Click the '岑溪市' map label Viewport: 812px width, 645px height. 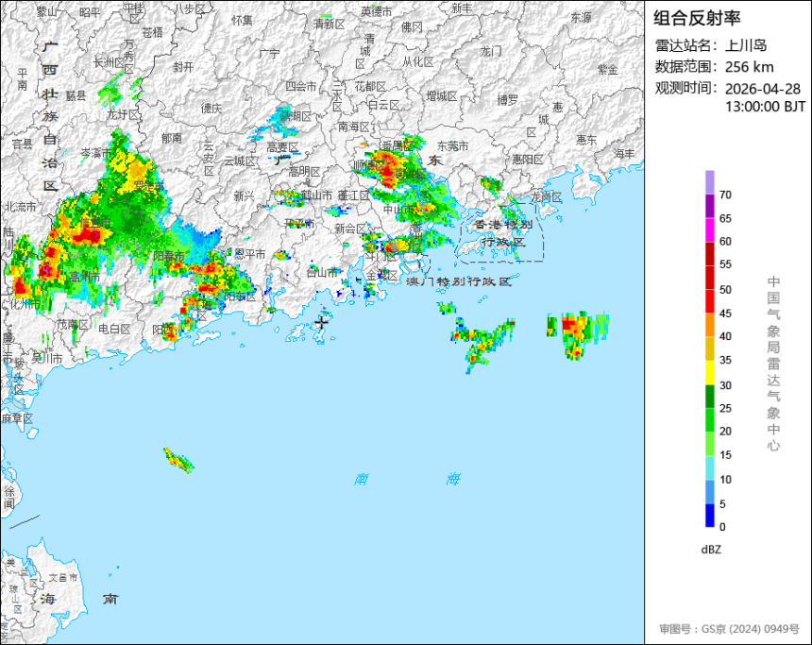pyautogui.click(x=95, y=153)
